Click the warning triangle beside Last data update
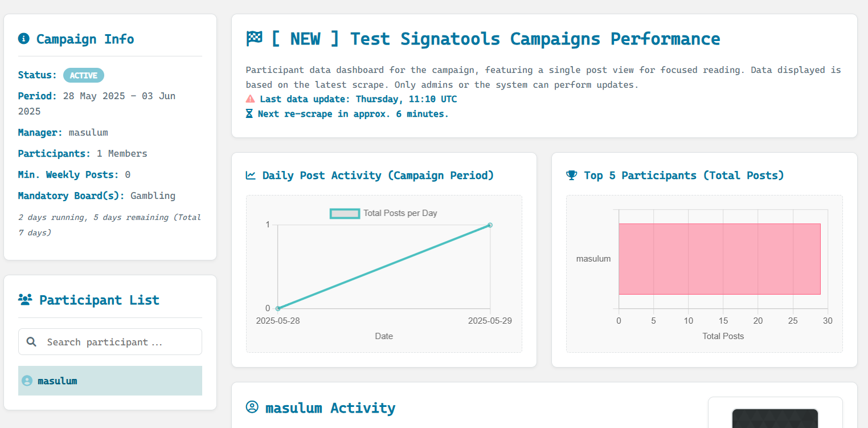The image size is (868, 428). (x=250, y=99)
